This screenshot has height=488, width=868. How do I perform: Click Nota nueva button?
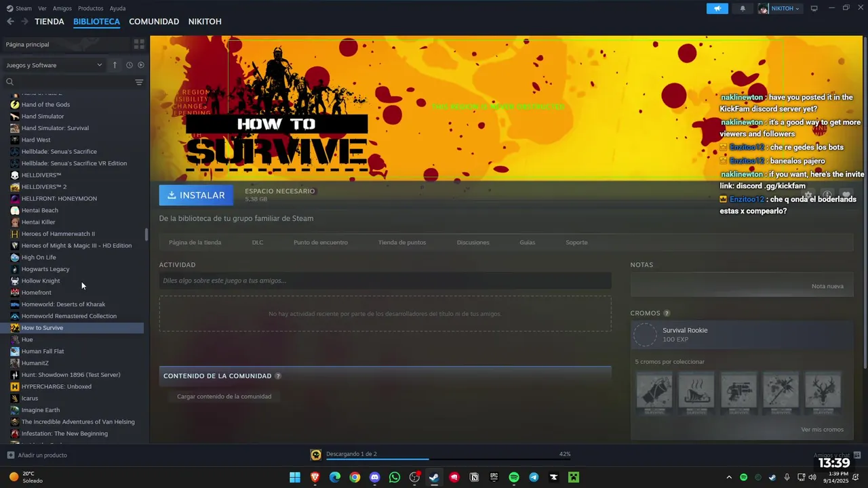point(827,286)
